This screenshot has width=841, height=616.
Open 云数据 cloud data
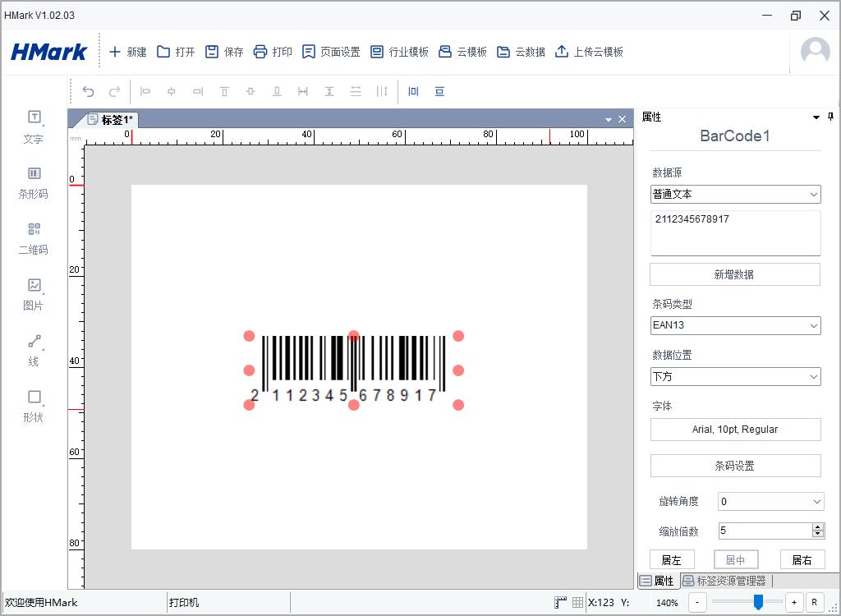point(521,52)
